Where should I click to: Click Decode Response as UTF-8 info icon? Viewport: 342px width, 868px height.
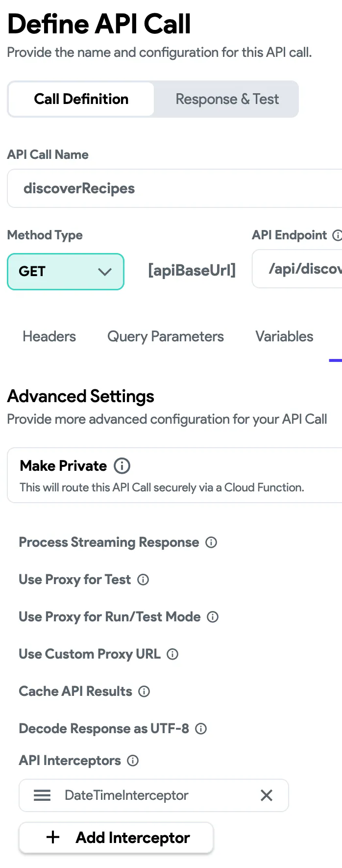pos(201,729)
